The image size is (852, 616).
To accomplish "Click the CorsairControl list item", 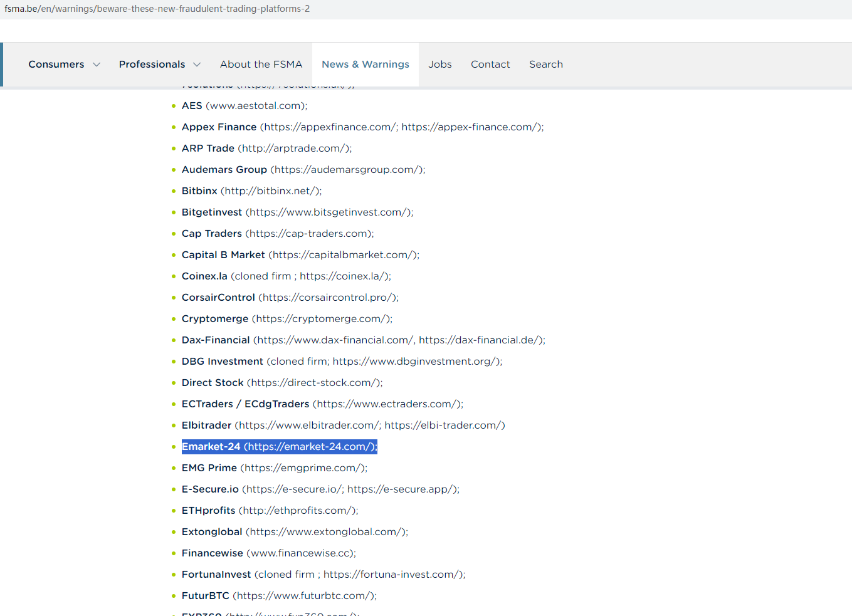I will point(218,298).
